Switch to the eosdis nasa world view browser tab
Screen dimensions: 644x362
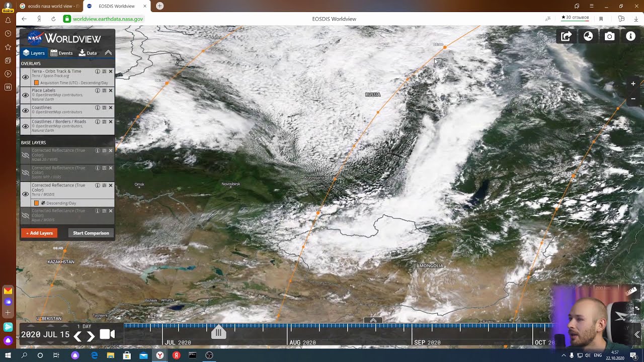[x=49, y=6]
